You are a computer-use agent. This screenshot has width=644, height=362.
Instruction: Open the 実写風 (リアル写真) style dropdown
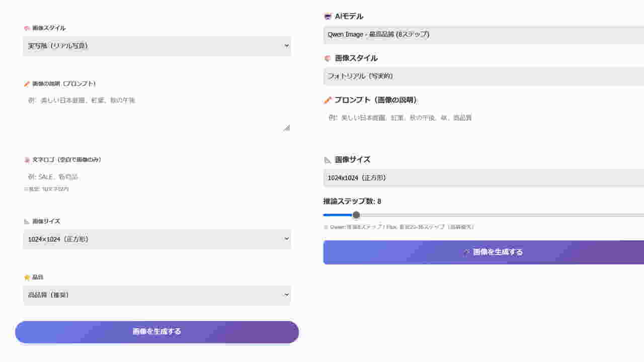[x=156, y=46]
